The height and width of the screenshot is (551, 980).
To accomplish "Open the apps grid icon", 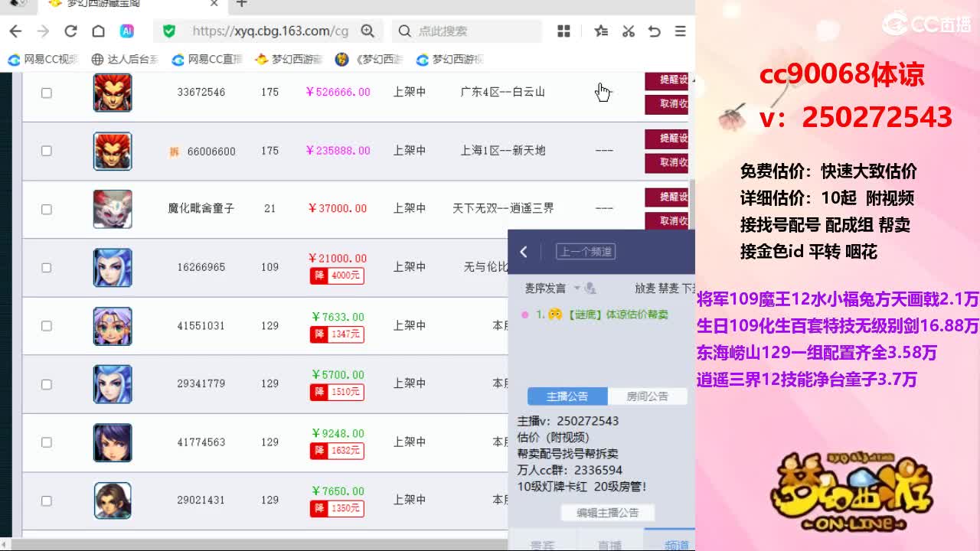I will (x=564, y=31).
